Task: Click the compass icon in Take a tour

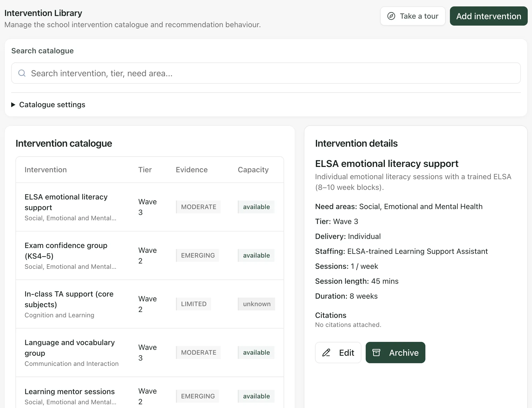Action: 391,16
